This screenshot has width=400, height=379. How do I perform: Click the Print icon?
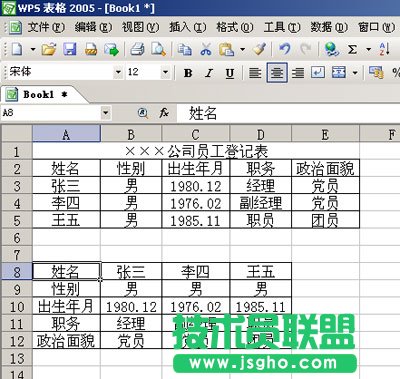point(137,50)
